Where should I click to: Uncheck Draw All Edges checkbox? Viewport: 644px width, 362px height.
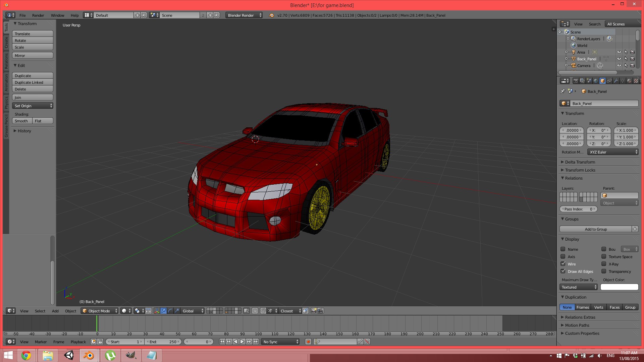point(563,271)
